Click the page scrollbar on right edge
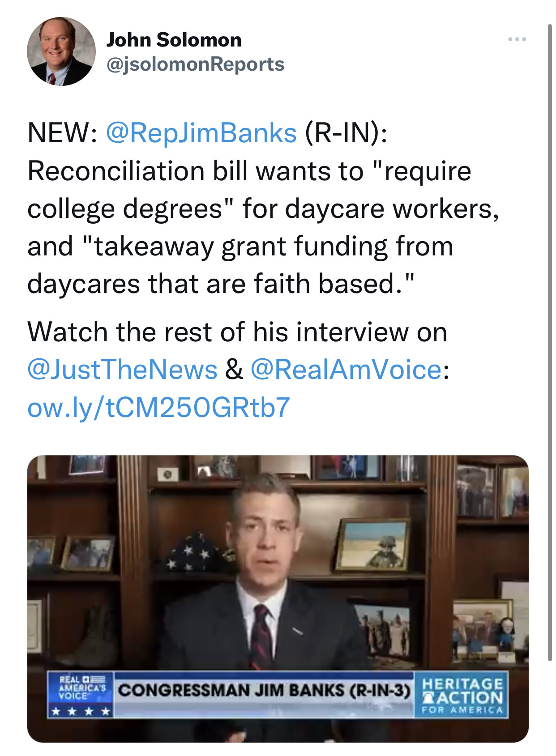 click(550, 342)
